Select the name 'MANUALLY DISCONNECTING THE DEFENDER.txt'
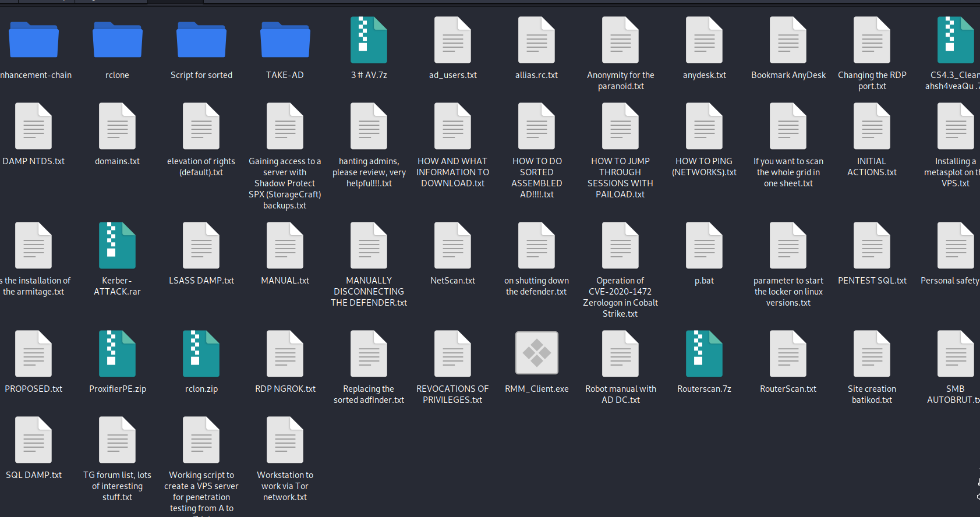 pos(369,292)
